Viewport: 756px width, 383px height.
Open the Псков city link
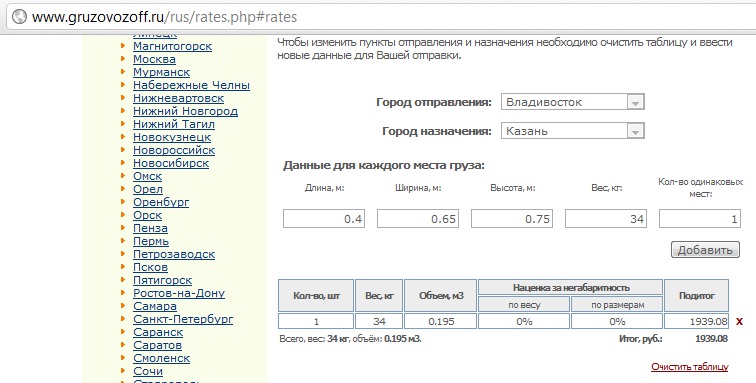(x=150, y=268)
